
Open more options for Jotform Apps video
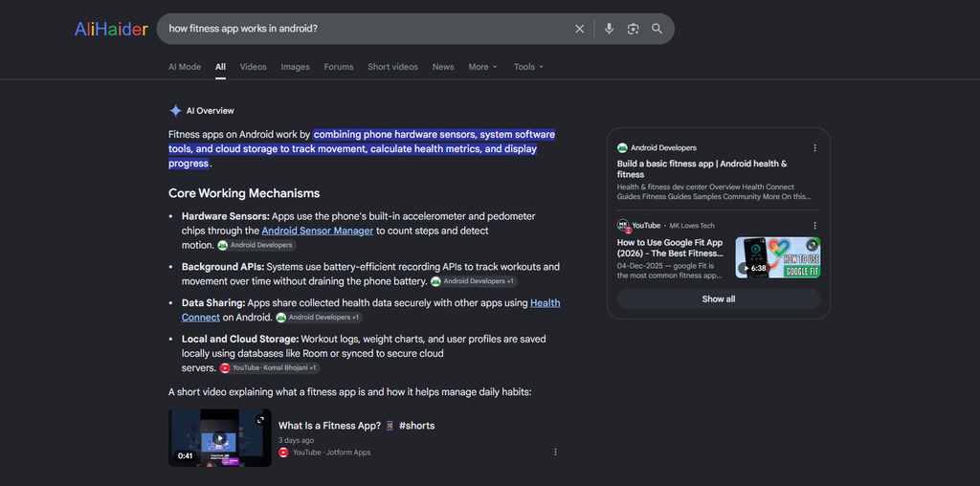[x=556, y=452]
